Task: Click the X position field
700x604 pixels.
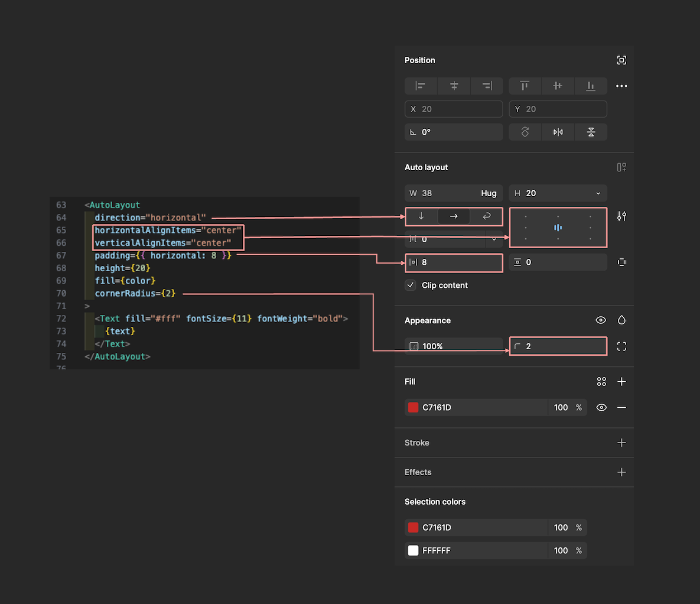Action: tap(454, 109)
